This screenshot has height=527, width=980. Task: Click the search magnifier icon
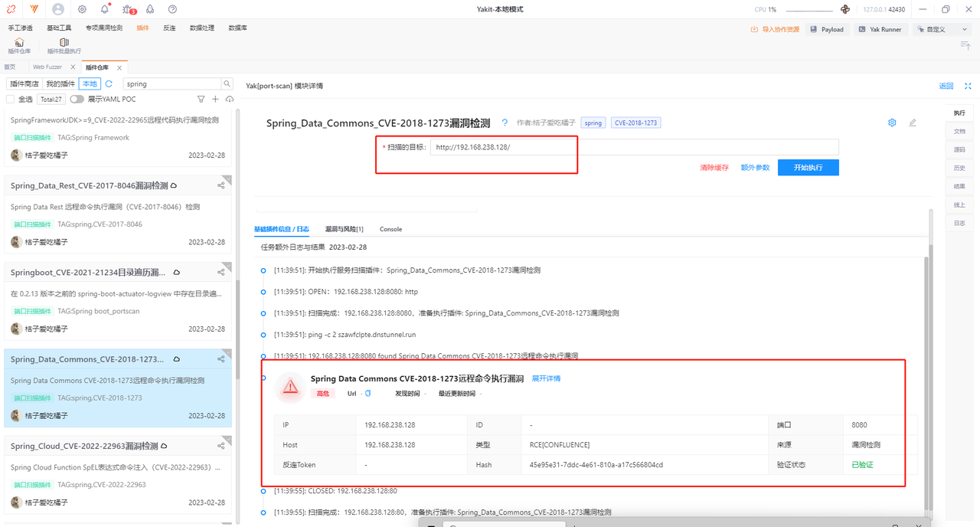(227, 83)
